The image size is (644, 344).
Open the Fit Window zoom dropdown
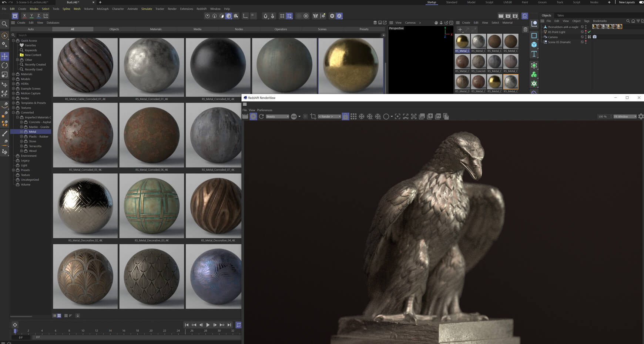pyautogui.click(x=625, y=117)
